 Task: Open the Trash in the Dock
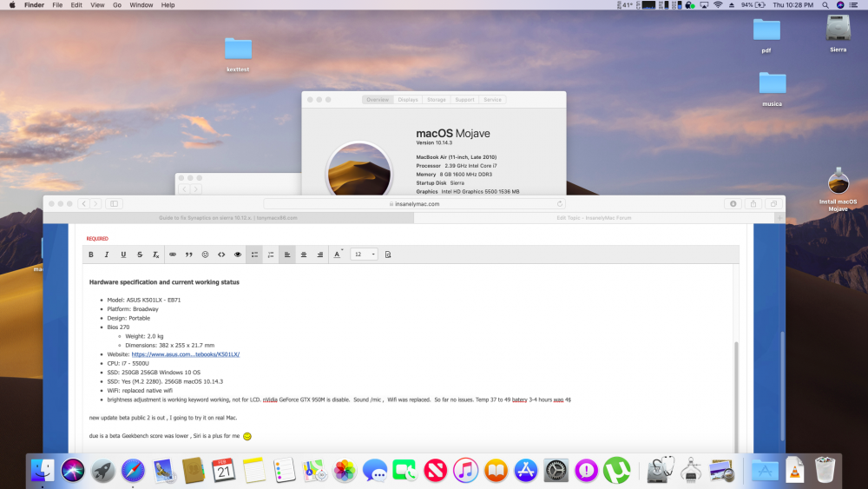tap(825, 471)
